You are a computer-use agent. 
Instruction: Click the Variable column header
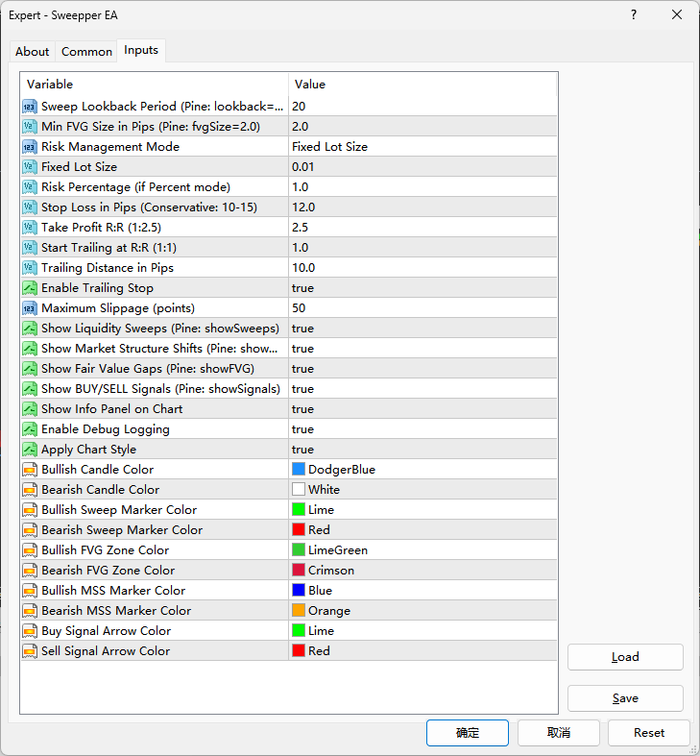point(155,85)
